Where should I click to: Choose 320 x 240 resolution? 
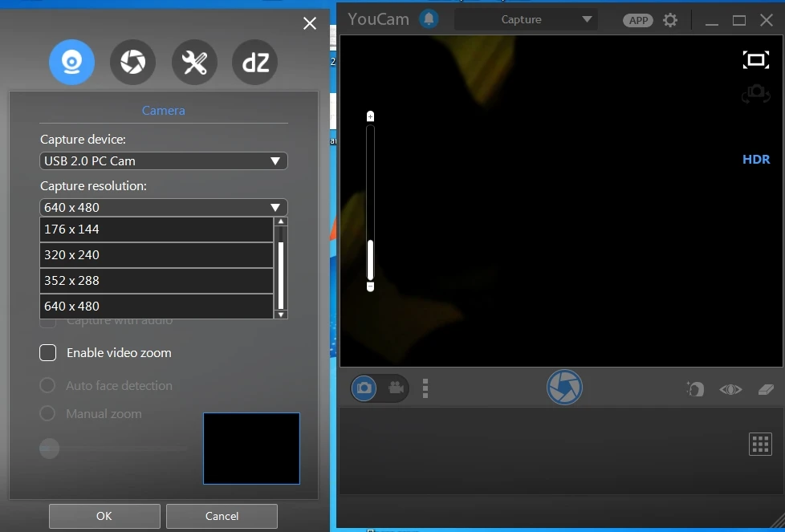pyautogui.click(x=157, y=255)
